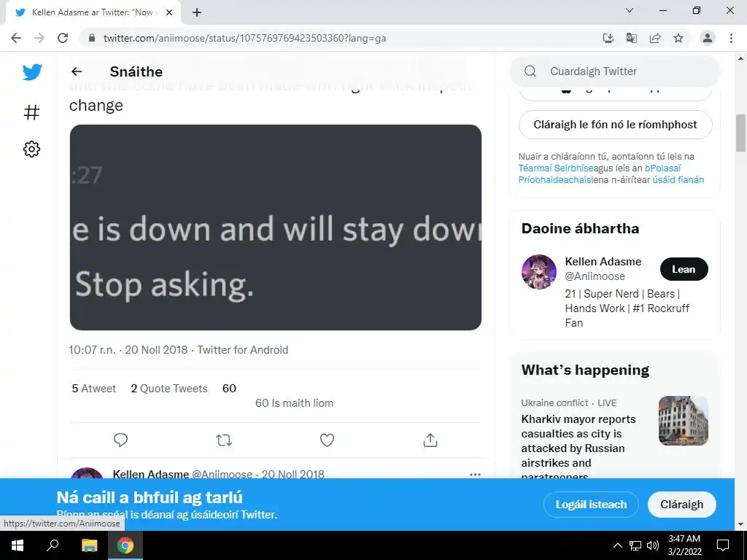
Task: Go back using the Snáithe arrow
Action: pyautogui.click(x=77, y=71)
